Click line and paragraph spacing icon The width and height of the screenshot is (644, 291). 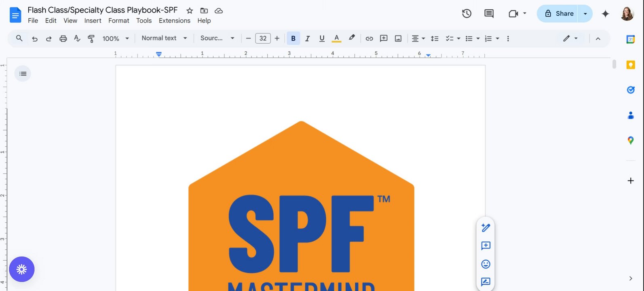click(435, 38)
